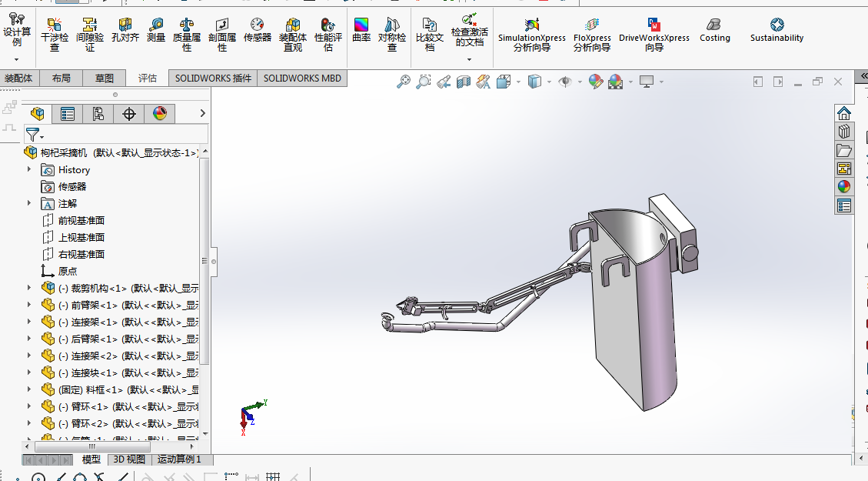Launch SimulationXpress analysis wizard
The width and height of the screenshot is (868, 481).
(532, 34)
